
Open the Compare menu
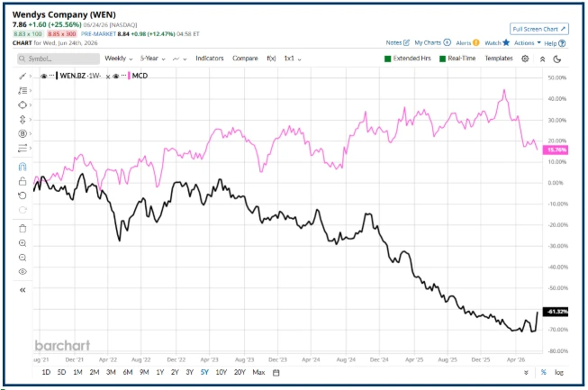(245, 59)
